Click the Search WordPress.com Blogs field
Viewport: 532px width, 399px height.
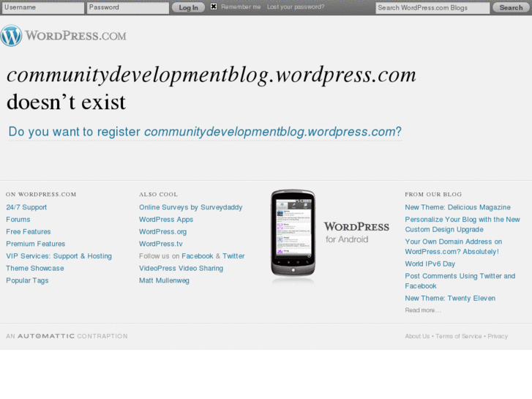(x=432, y=8)
